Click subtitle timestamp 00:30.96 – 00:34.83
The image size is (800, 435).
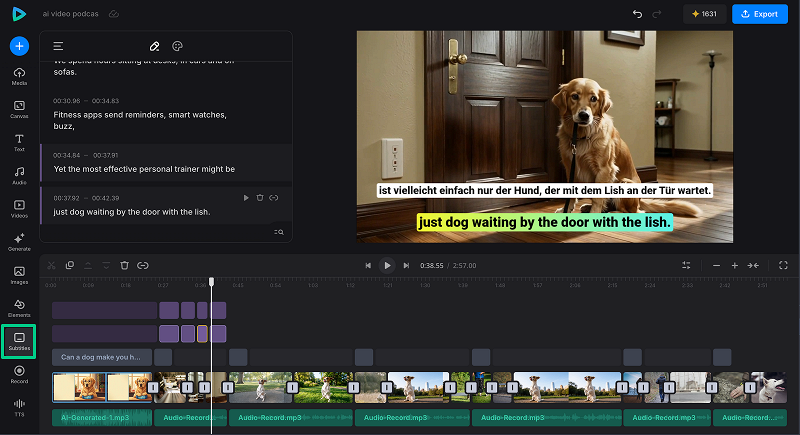[x=86, y=101]
